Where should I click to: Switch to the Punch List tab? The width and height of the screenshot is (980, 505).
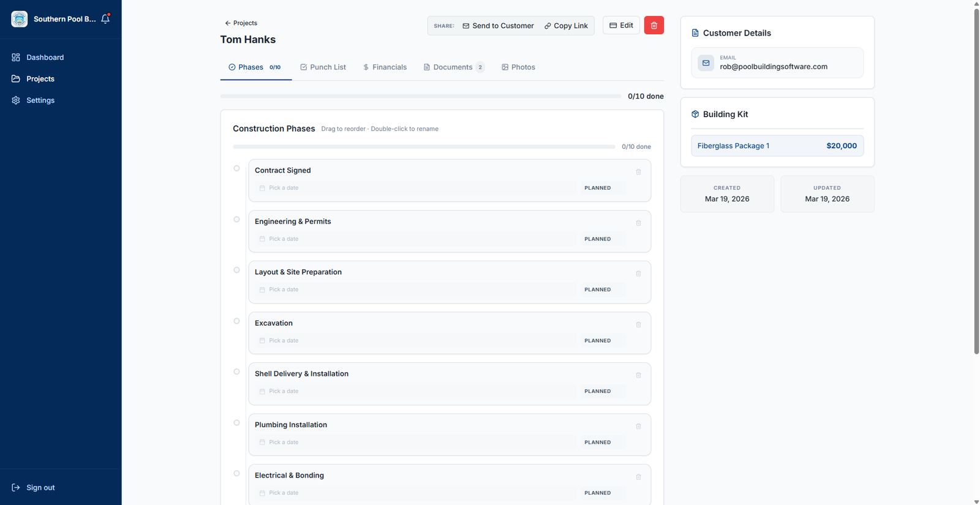tap(323, 67)
